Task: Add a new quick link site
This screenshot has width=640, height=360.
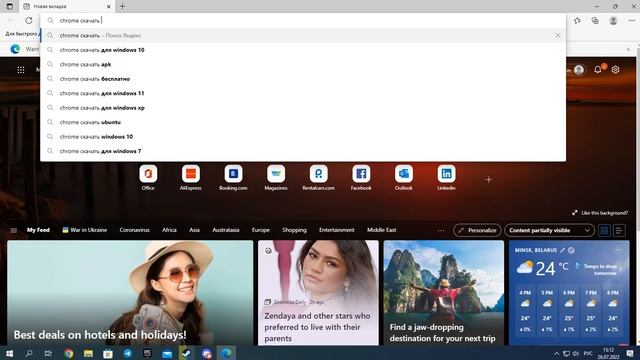Action: point(489,180)
